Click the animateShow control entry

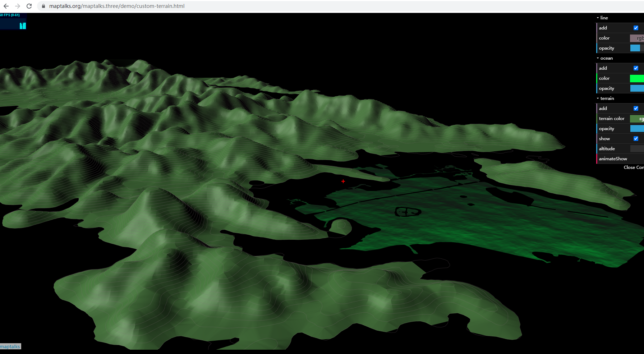click(x=613, y=158)
